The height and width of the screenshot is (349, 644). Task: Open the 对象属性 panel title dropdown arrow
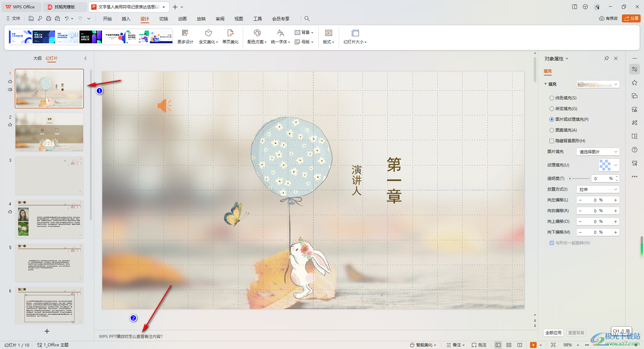click(567, 59)
